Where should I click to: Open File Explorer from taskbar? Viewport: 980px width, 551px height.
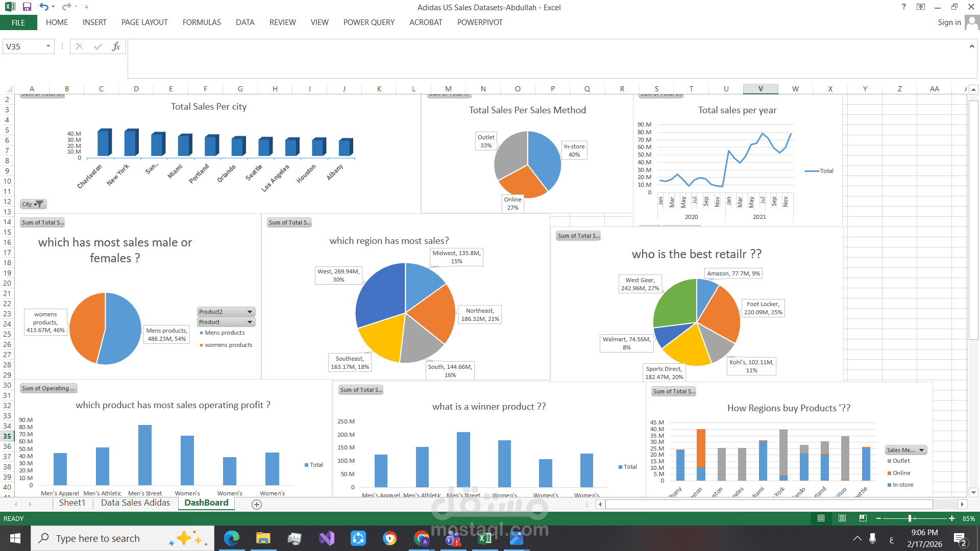coord(263,538)
